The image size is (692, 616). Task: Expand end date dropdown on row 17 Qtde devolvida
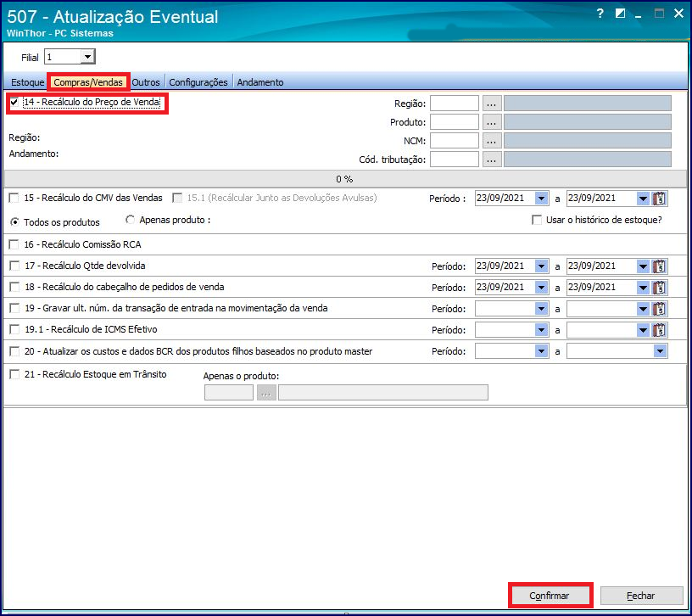click(x=644, y=266)
